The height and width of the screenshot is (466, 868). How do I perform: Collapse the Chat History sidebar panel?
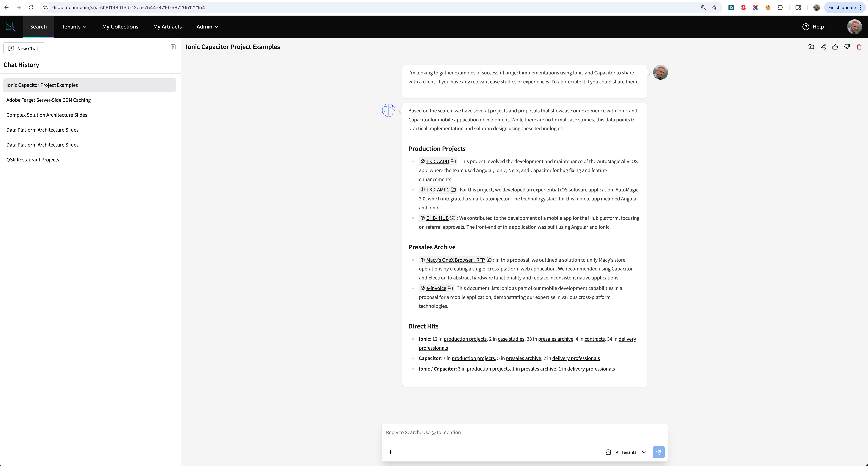(x=173, y=47)
